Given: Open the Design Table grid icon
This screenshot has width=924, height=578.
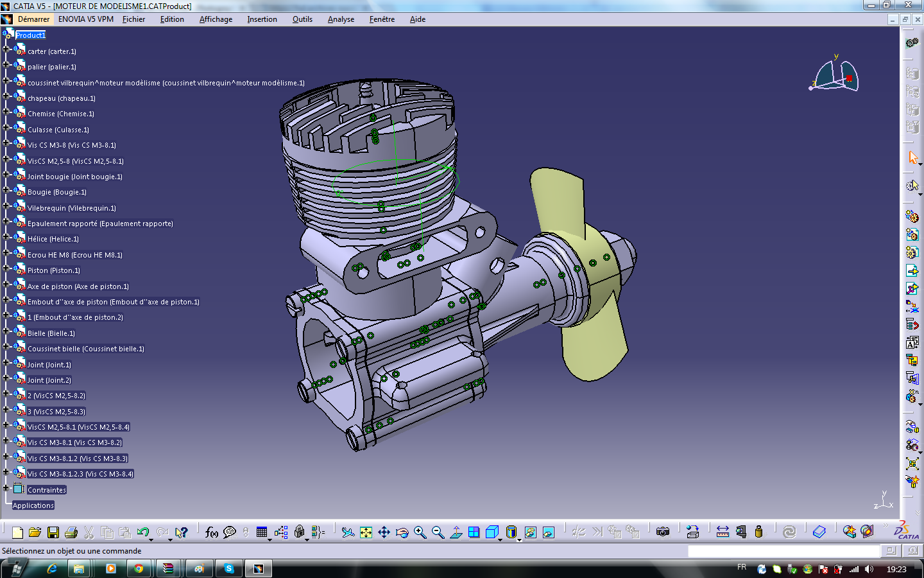Looking at the screenshot, I should pyautogui.click(x=261, y=532).
